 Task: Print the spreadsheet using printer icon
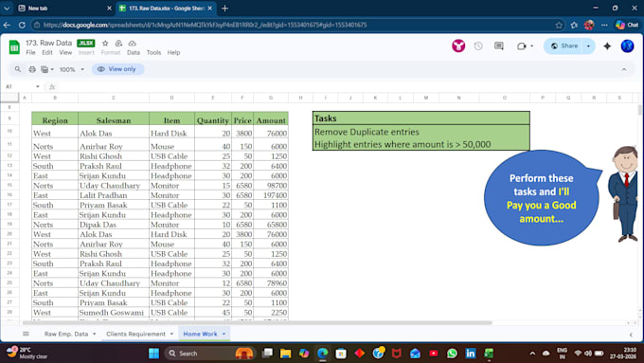coord(32,69)
